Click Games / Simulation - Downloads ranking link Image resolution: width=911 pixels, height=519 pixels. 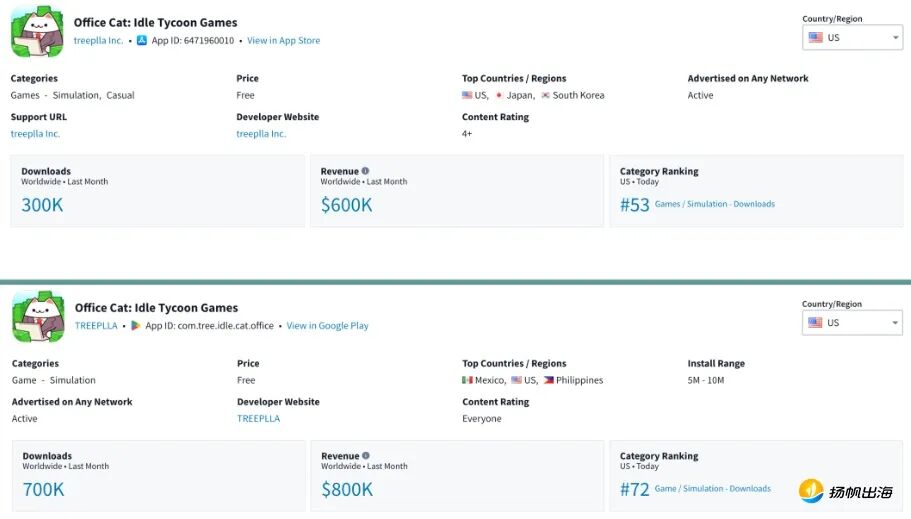(714, 204)
